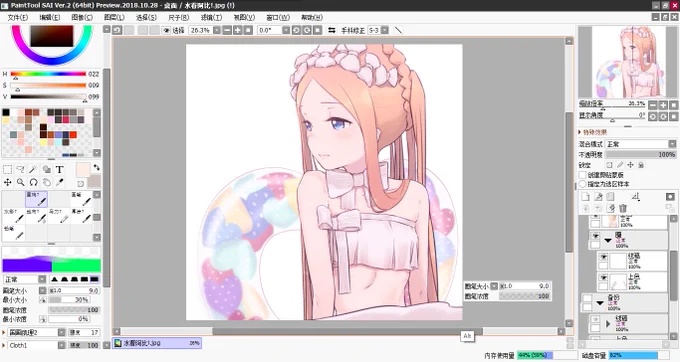
Task: Select the Text tool (T)
Action: pos(59,169)
